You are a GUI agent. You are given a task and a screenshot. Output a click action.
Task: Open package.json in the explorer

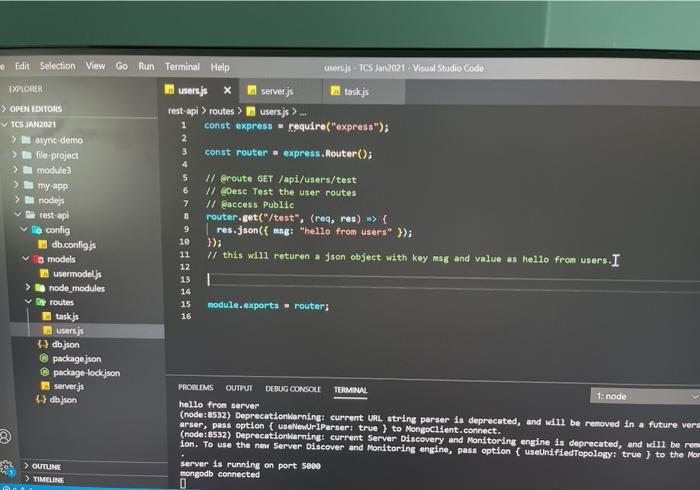click(77, 358)
